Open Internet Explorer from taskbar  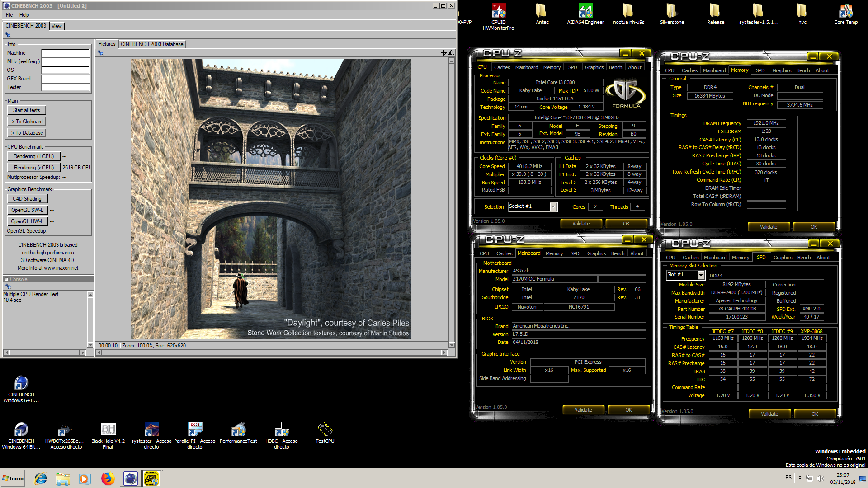(x=41, y=479)
